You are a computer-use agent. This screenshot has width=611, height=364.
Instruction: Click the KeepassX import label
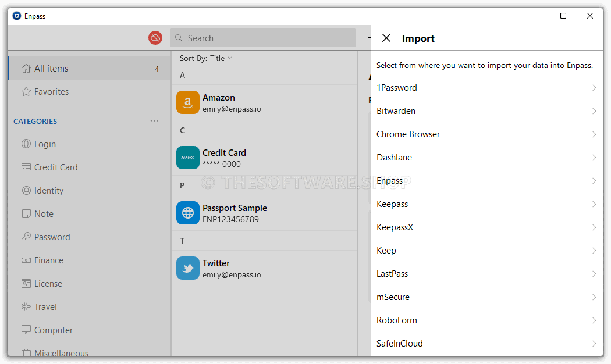(x=395, y=227)
